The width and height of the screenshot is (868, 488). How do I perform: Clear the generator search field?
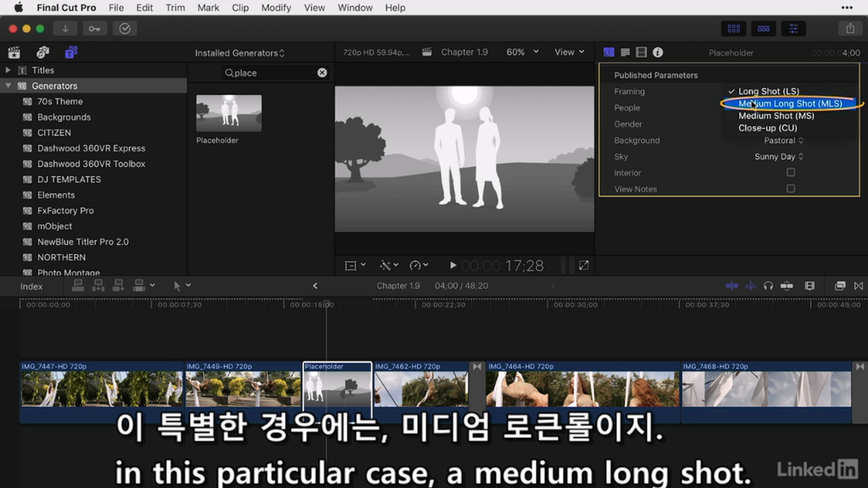[x=322, y=73]
